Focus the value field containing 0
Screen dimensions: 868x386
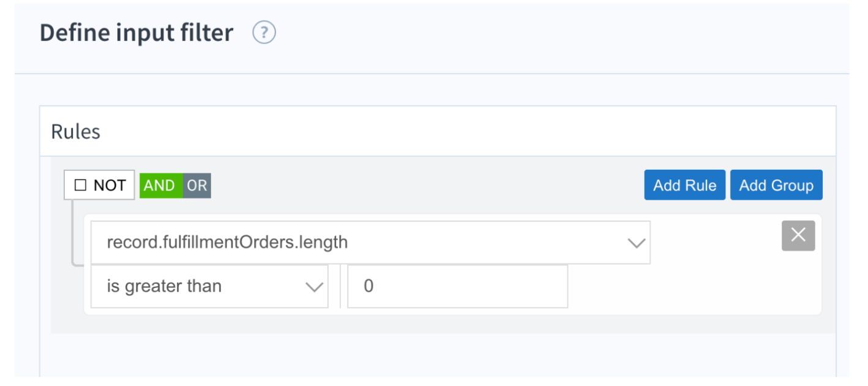coord(457,286)
